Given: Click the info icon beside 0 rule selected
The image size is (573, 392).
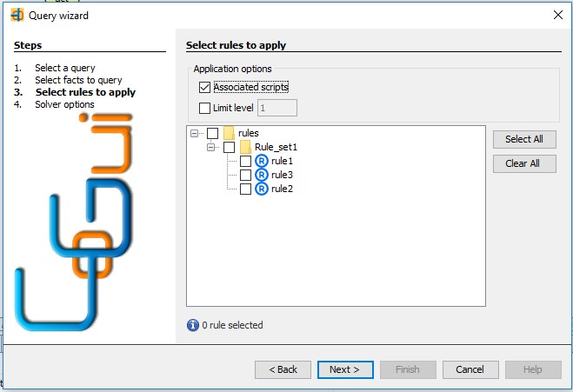Looking at the screenshot, I should 193,325.
